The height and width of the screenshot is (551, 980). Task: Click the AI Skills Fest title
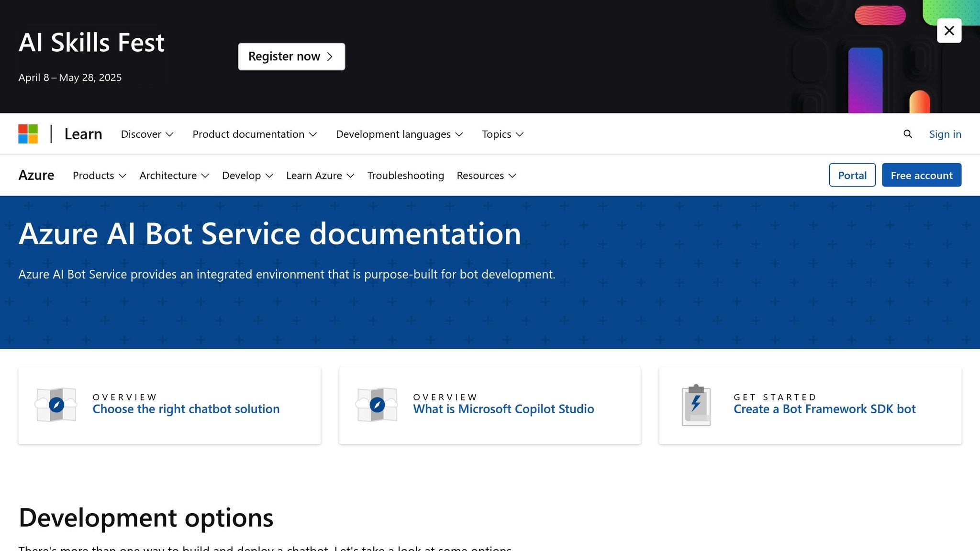click(x=91, y=42)
